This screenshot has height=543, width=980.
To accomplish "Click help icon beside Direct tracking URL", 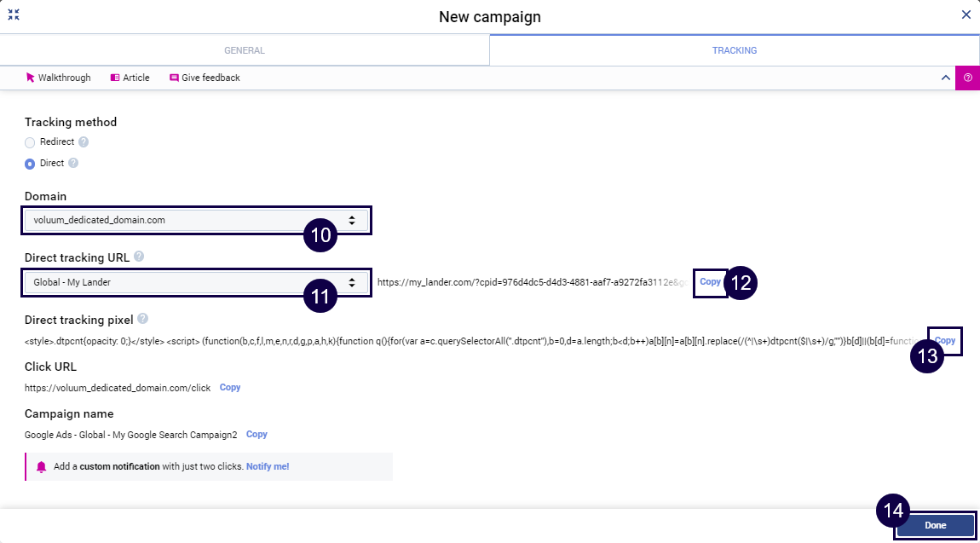I will (139, 256).
